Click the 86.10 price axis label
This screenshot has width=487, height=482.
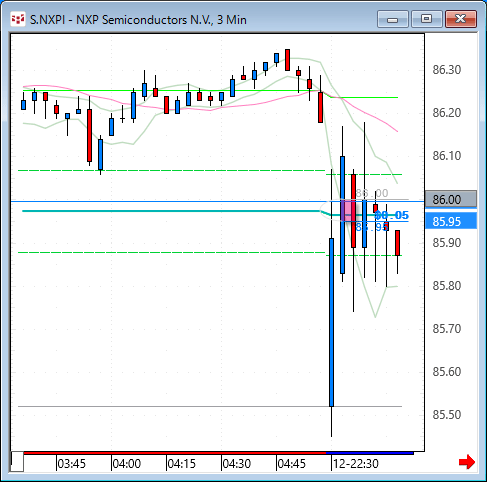pyautogui.click(x=447, y=156)
